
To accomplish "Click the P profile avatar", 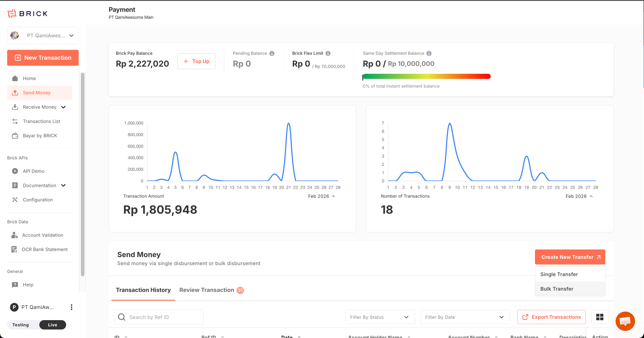I will click(x=14, y=307).
